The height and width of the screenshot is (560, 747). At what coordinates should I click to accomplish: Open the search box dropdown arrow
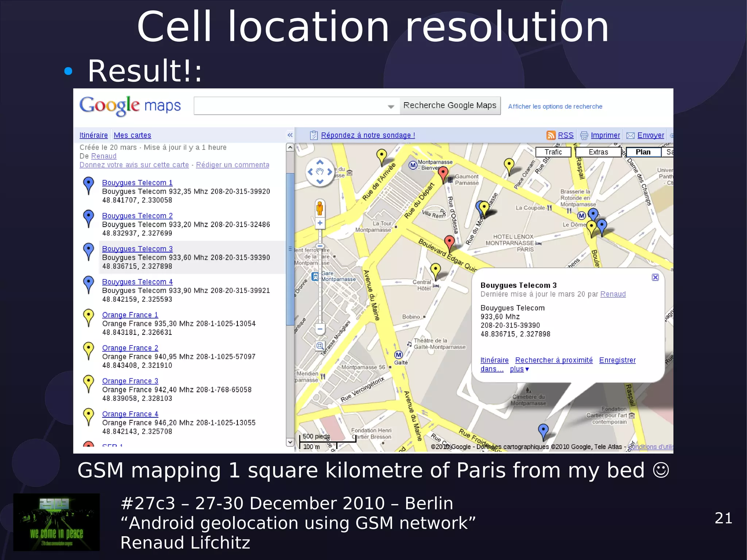point(391,107)
